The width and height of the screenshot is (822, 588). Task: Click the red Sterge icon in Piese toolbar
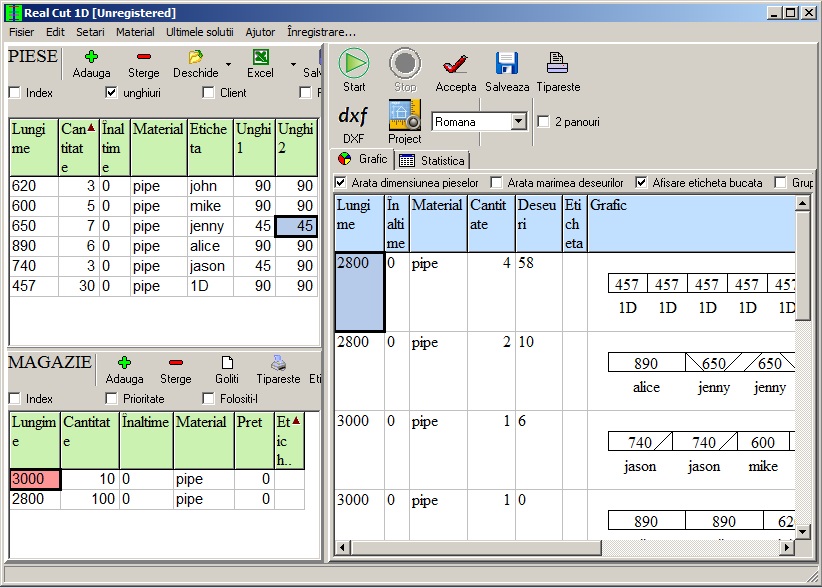(x=143, y=58)
